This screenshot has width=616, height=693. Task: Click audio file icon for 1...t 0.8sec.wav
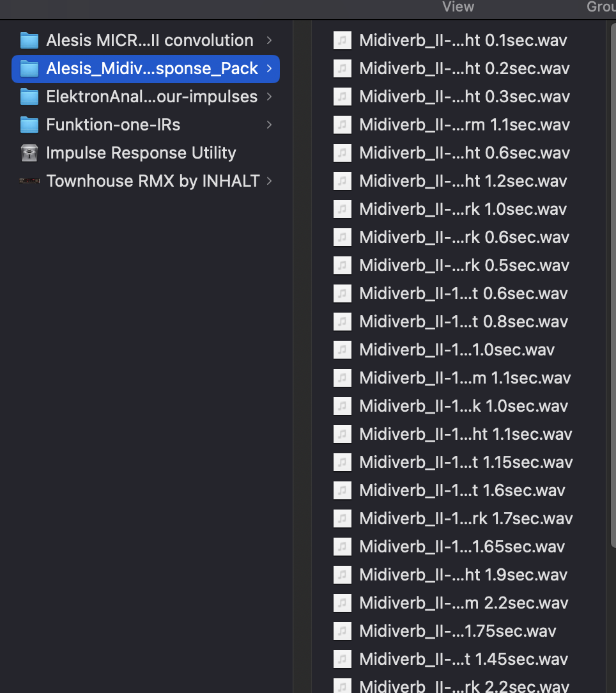(342, 322)
